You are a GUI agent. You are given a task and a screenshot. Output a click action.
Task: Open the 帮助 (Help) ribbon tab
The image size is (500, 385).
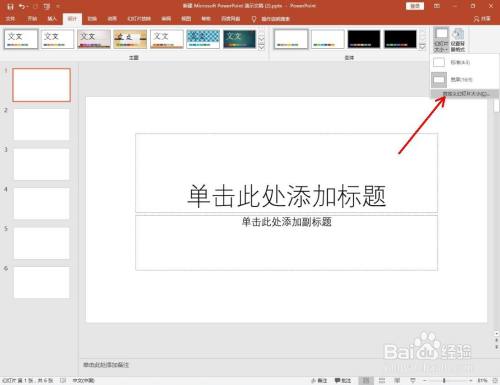(206, 19)
